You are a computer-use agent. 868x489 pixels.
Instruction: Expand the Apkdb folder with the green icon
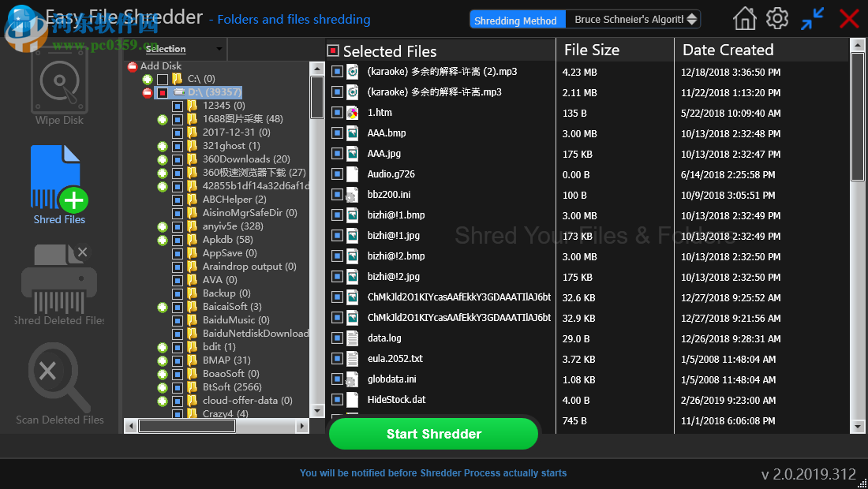coord(162,239)
